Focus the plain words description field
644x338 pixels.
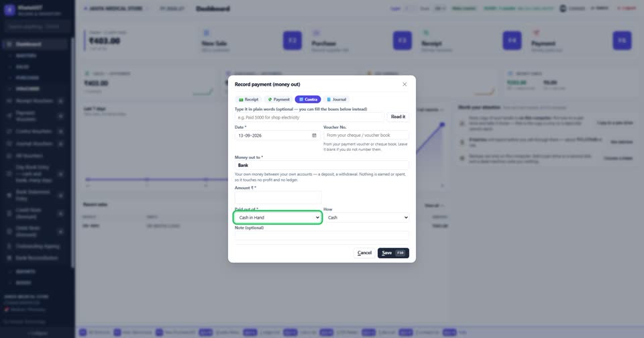coord(309,117)
